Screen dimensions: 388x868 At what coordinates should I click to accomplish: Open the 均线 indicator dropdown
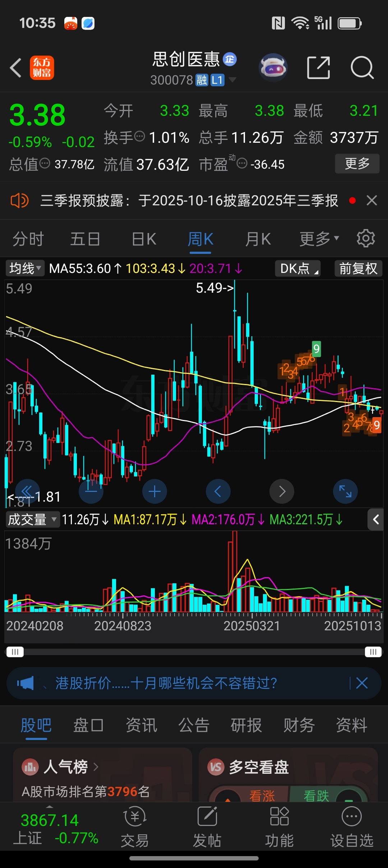25,268
